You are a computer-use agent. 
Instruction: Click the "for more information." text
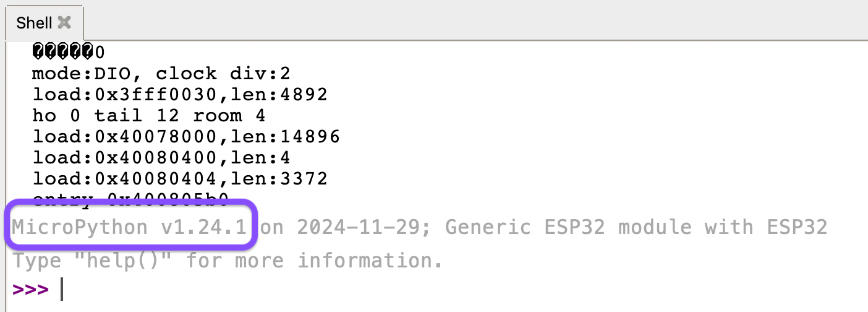coord(315,261)
